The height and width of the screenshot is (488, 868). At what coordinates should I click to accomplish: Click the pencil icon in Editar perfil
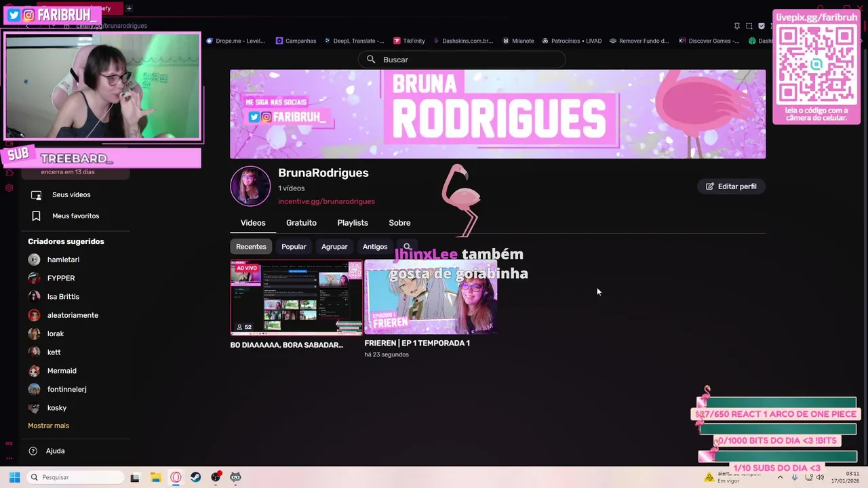click(710, 186)
